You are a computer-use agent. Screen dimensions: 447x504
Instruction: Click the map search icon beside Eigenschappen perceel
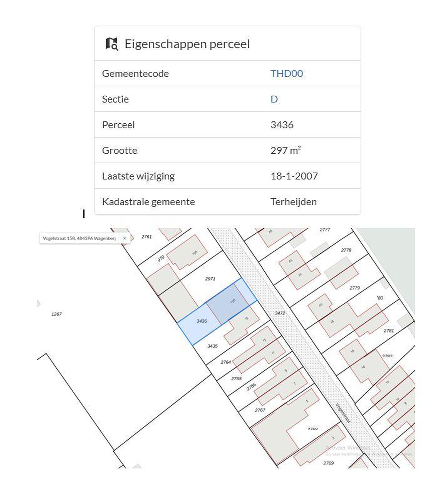[112, 44]
